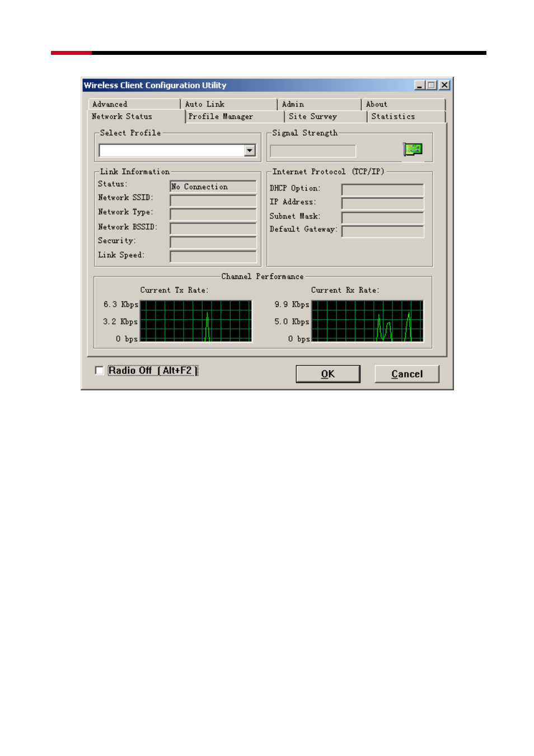The image size is (534, 756).
Task: Click the Default Gateway field
Action: click(383, 231)
